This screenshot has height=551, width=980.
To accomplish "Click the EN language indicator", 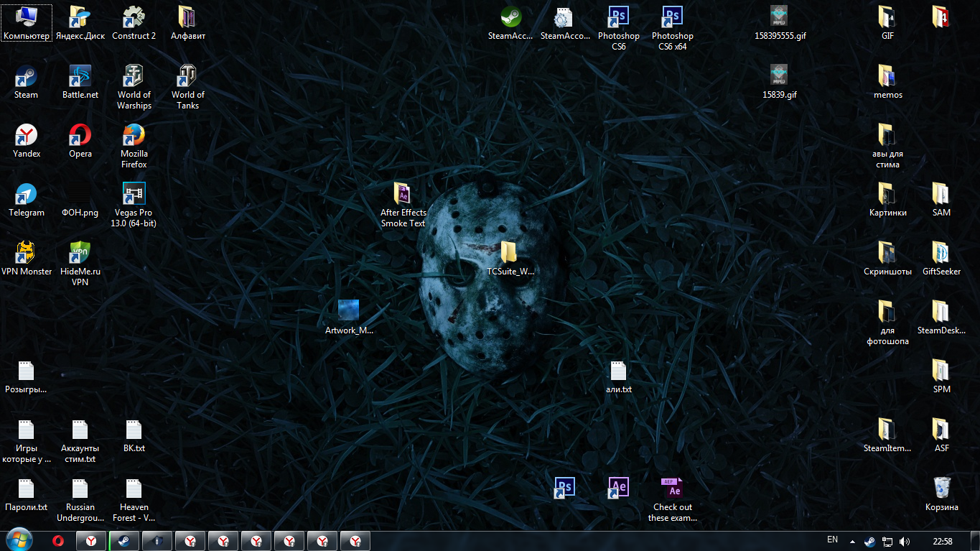I will pos(833,540).
